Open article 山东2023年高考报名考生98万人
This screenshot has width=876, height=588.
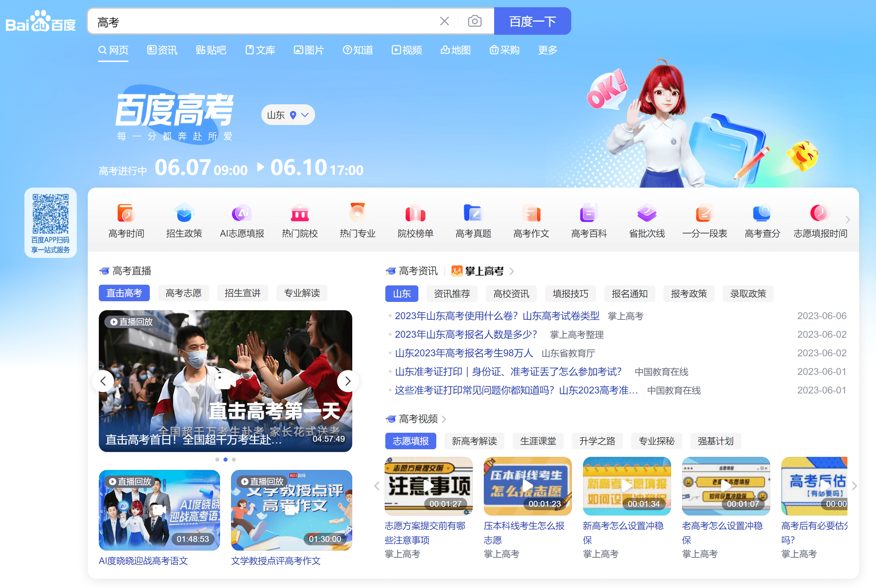tap(463, 353)
